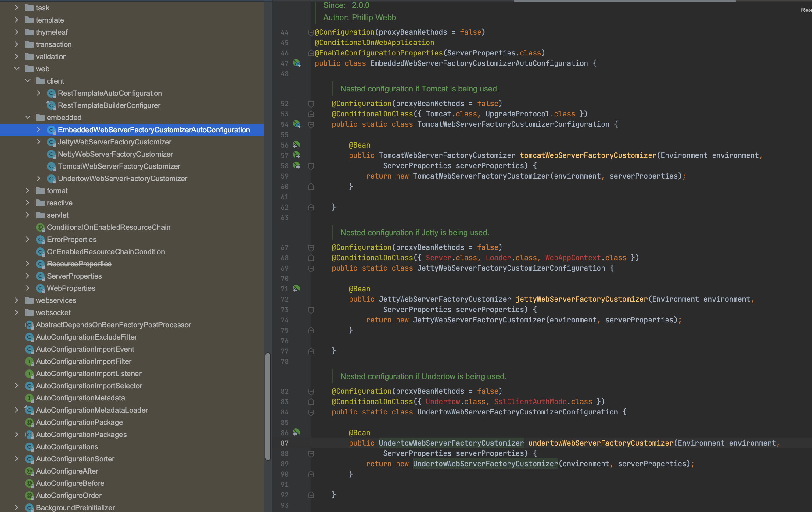The image size is (812, 512).
Task: Select WebProperties in the tree
Action: [71, 288]
